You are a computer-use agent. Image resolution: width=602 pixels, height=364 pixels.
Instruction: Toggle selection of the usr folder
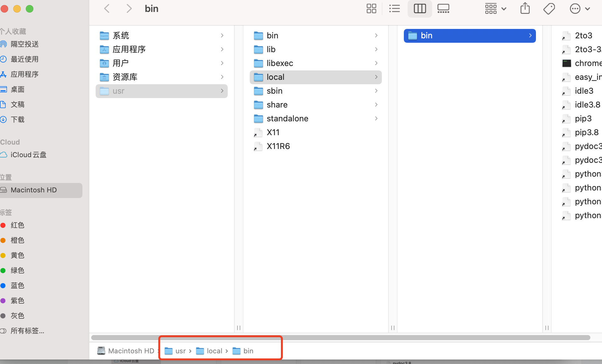161,91
